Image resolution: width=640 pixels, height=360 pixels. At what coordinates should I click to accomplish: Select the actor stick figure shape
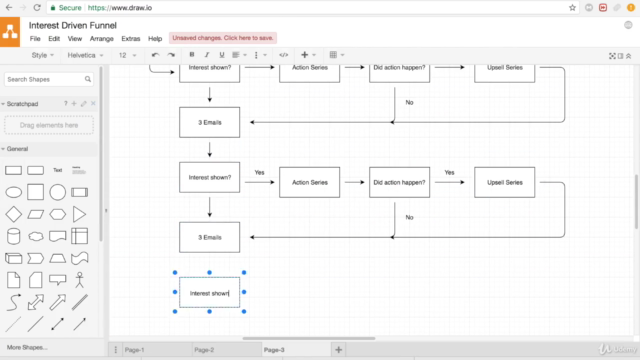pos(80,280)
